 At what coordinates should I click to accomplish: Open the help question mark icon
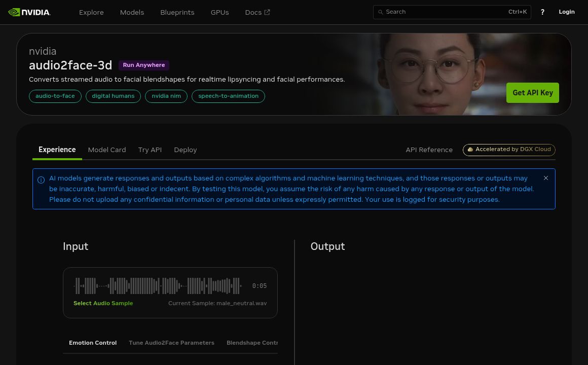tap(542, 12)
